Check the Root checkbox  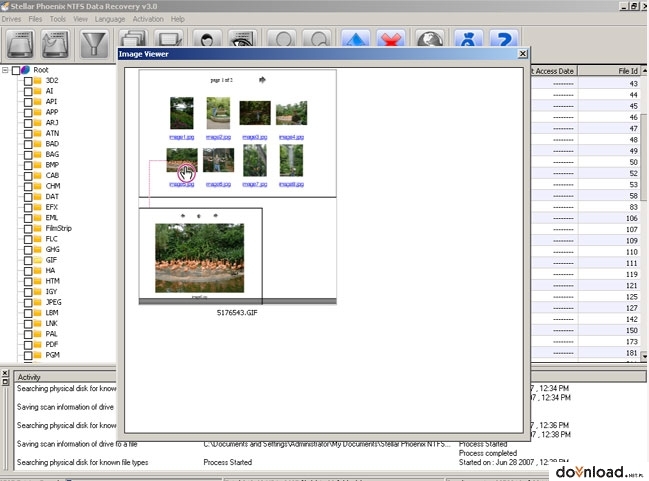16,70
